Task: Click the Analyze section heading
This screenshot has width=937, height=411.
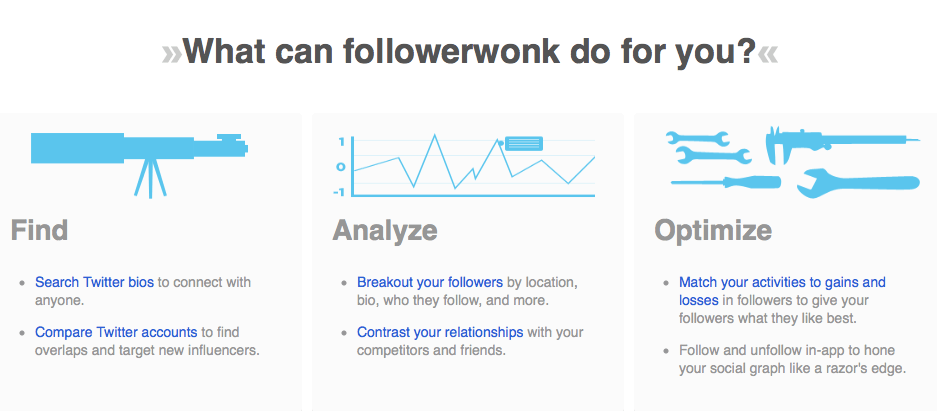Action: click(385, 230)
